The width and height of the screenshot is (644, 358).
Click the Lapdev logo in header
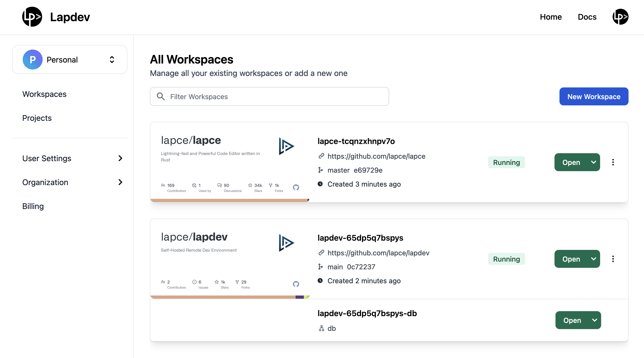tap(32, 17)
